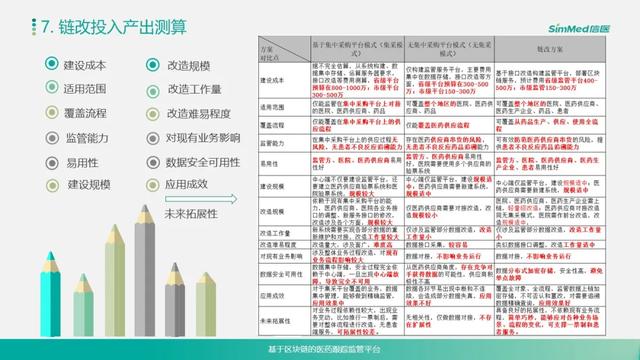Screen dimensions: 640x360
Task: Click the bullet icon beside 建设成本
Action: [52, 63]
